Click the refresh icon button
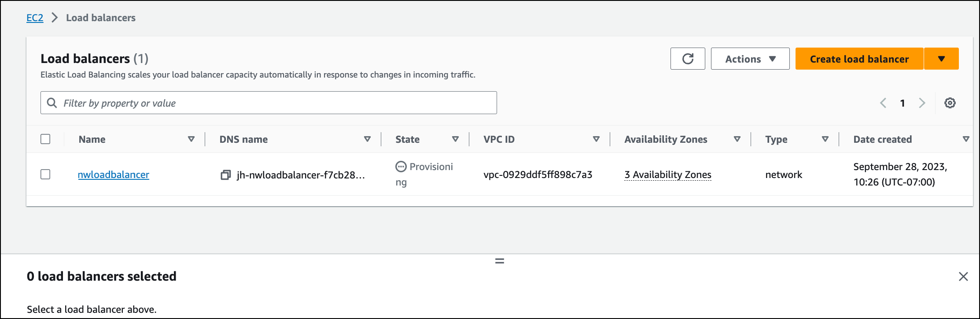Screen dimensions: 980x319 (687, 59)
